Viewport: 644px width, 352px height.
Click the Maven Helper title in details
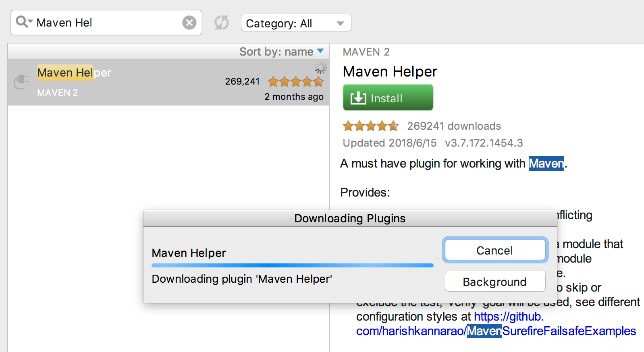(x=390, y=72)
